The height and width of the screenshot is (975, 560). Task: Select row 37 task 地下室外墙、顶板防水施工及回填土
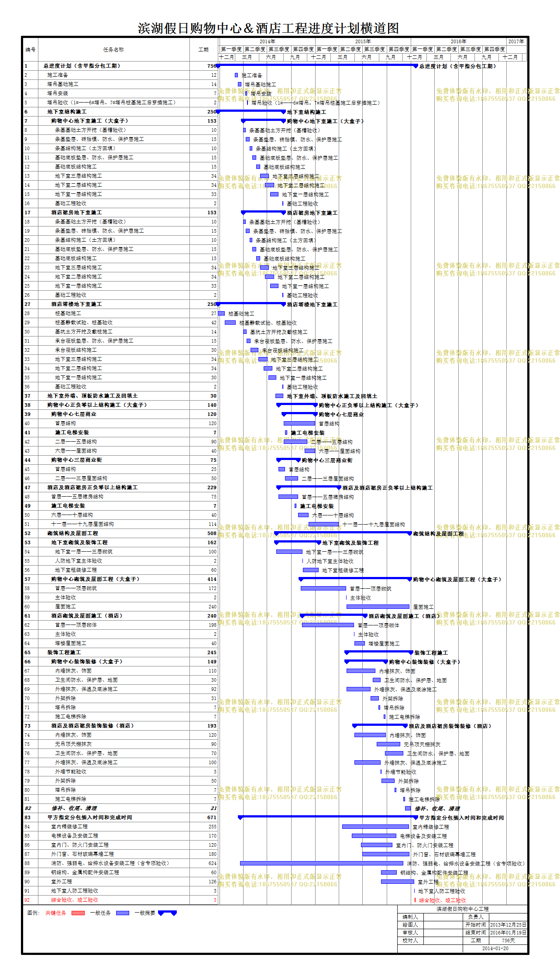pos(93,396)
